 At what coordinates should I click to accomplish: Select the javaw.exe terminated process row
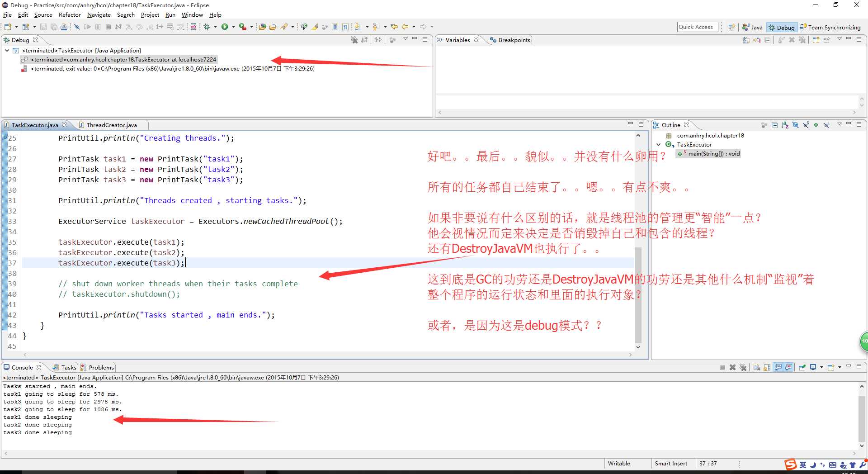click(168, 69)
